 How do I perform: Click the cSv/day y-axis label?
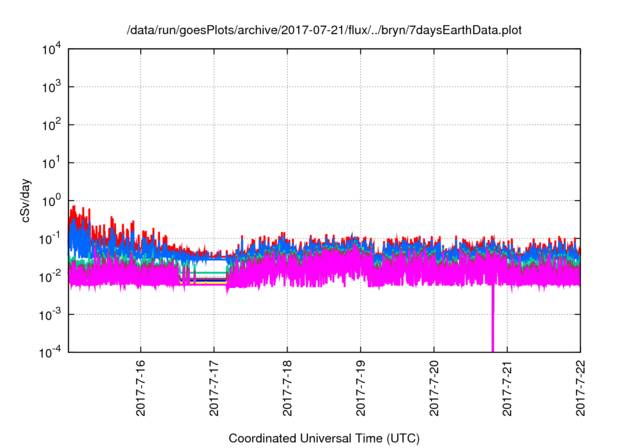pyautogui.click(x=26, y=200)
